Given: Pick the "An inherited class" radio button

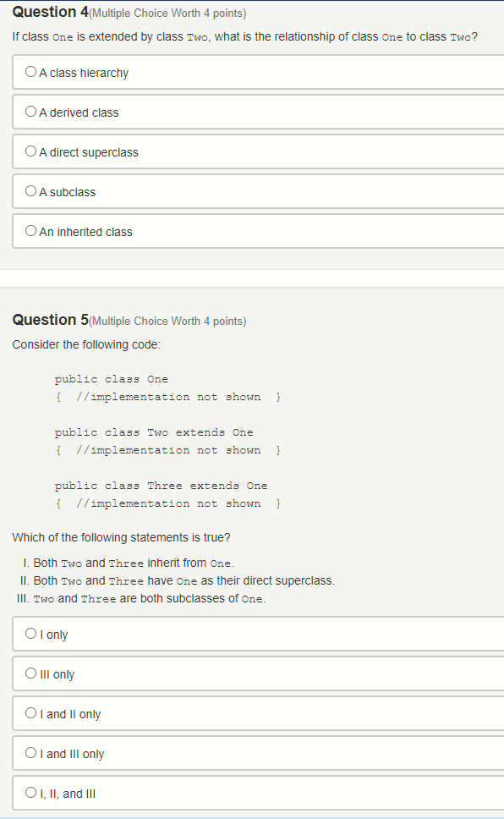Looking at the screenshot, I should [30, 231].
